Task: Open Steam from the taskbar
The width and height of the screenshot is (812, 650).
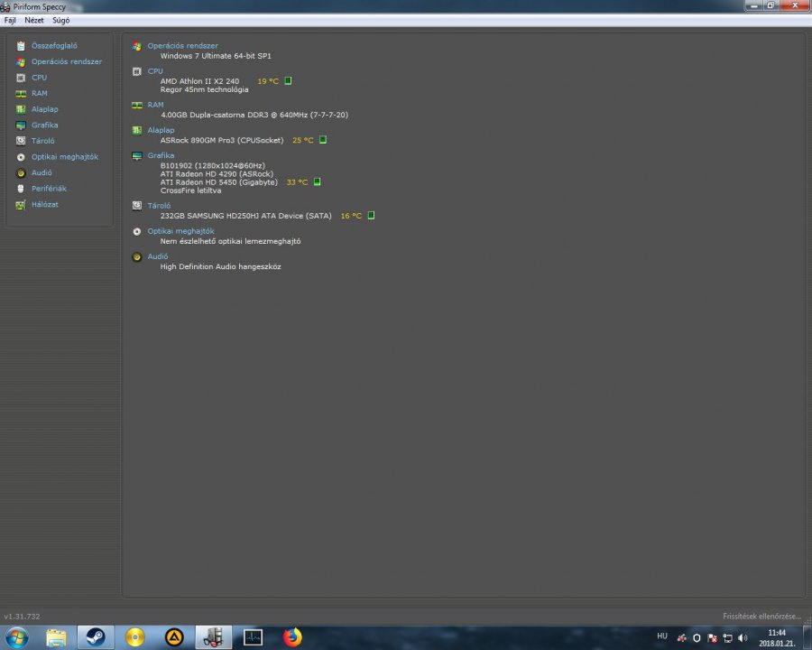Action: 96,637
